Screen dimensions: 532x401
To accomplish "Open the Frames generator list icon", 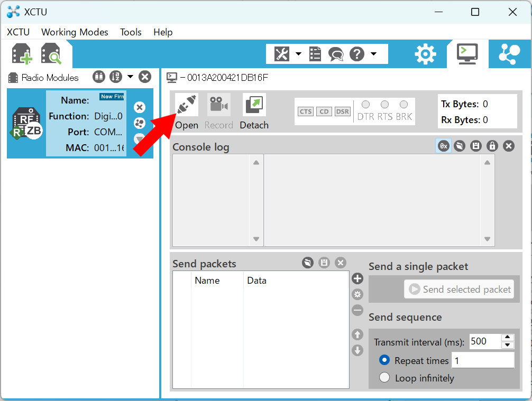I will coord(315,54).
